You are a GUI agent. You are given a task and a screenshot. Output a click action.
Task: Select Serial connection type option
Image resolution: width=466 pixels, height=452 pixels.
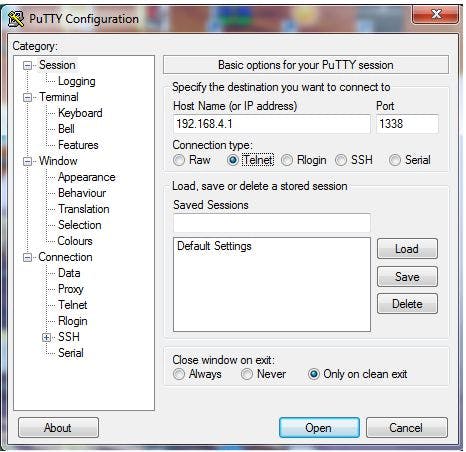coord(395,160)
